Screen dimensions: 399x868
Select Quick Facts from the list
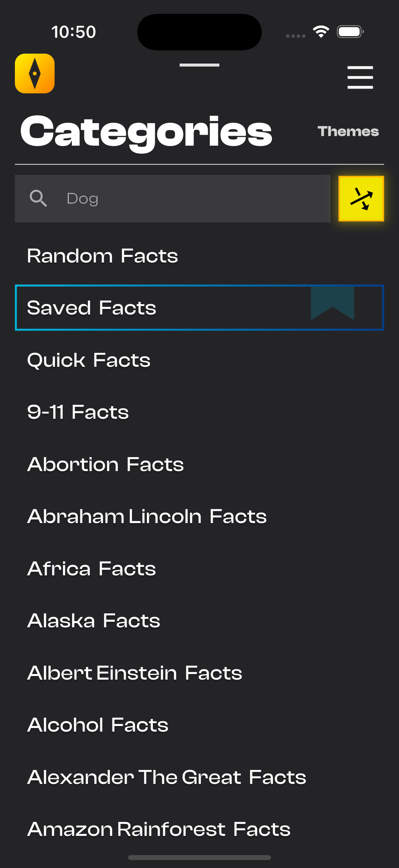tap(199, 360)
